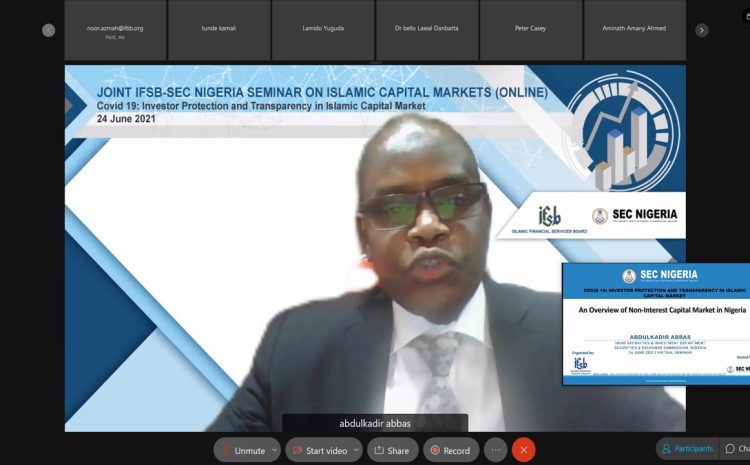Click the seminar title banner text
The height and width of the screenshot is (465, 750).
click(322, 92)
